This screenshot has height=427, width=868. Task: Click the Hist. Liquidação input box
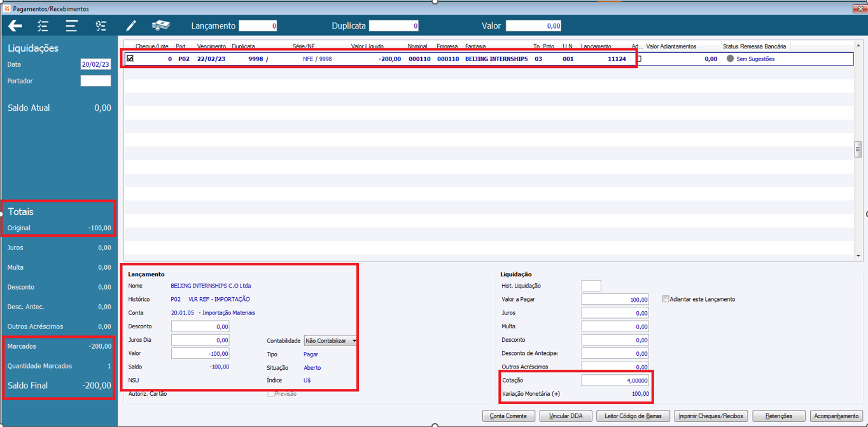591,286
